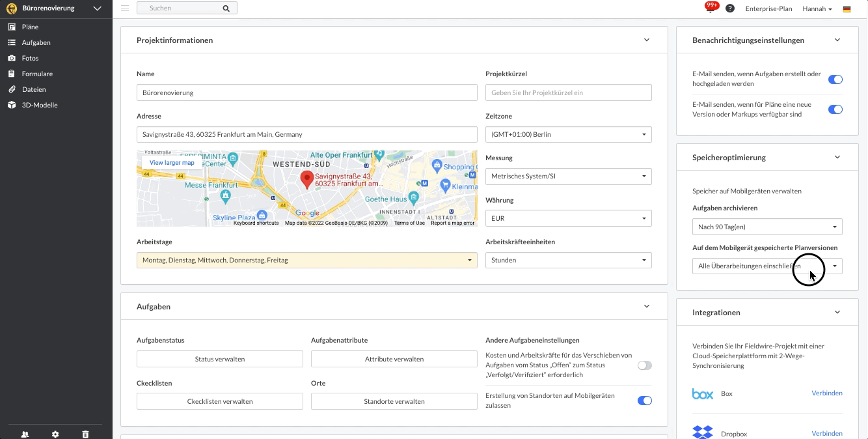
Task: Open notifications bell with 99+ badge
Action: 711,7
